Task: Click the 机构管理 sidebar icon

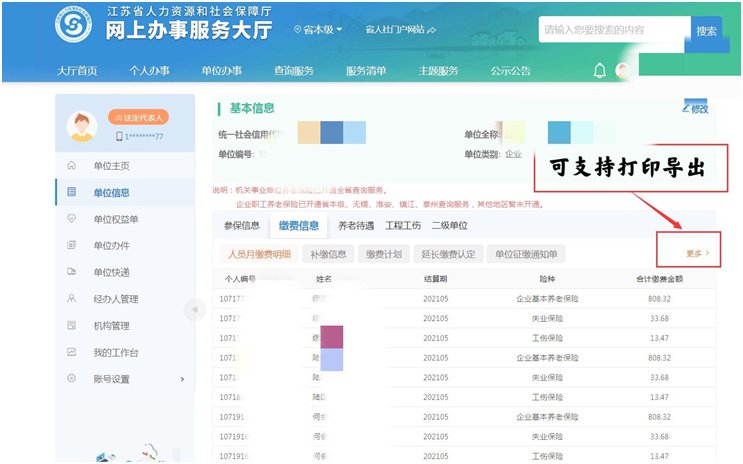Action: click(x=71, y=326)
